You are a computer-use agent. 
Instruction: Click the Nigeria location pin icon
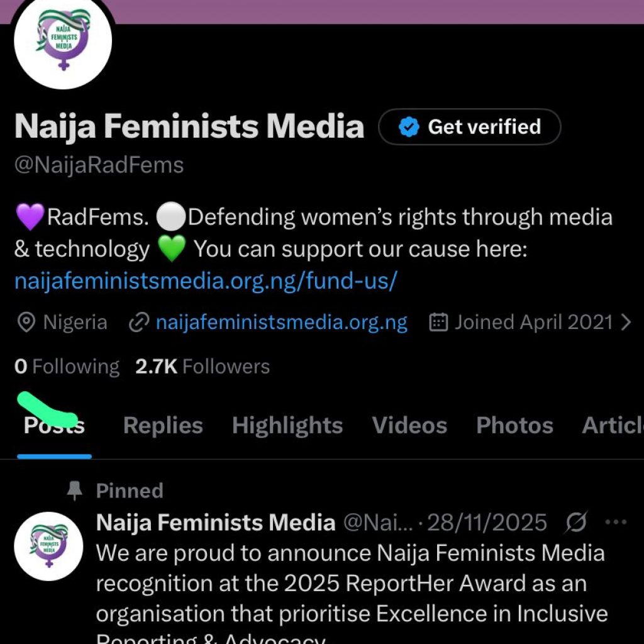click(x=26, y=322)
